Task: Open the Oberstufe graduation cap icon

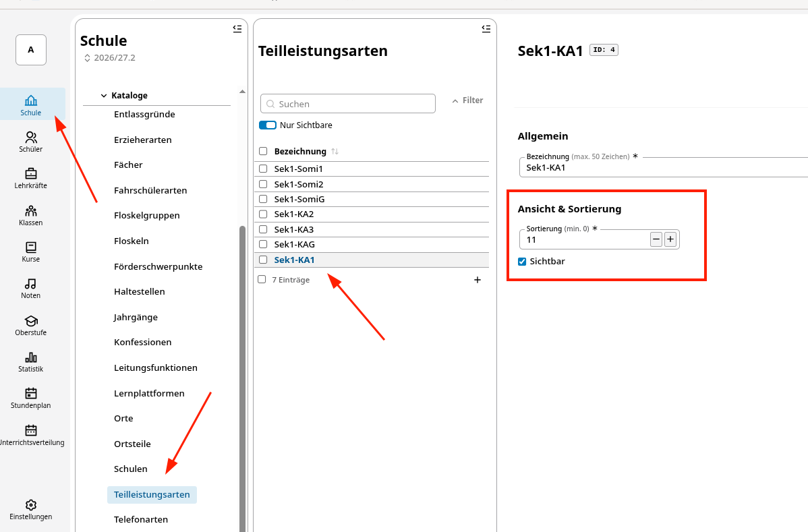Action: 31,321
